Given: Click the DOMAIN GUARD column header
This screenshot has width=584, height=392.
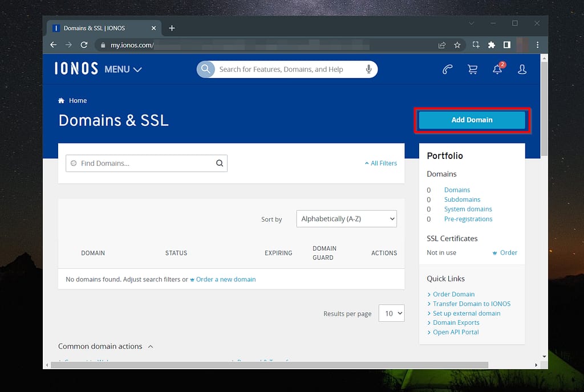Looking at the screenshot, I should (324, 253).
